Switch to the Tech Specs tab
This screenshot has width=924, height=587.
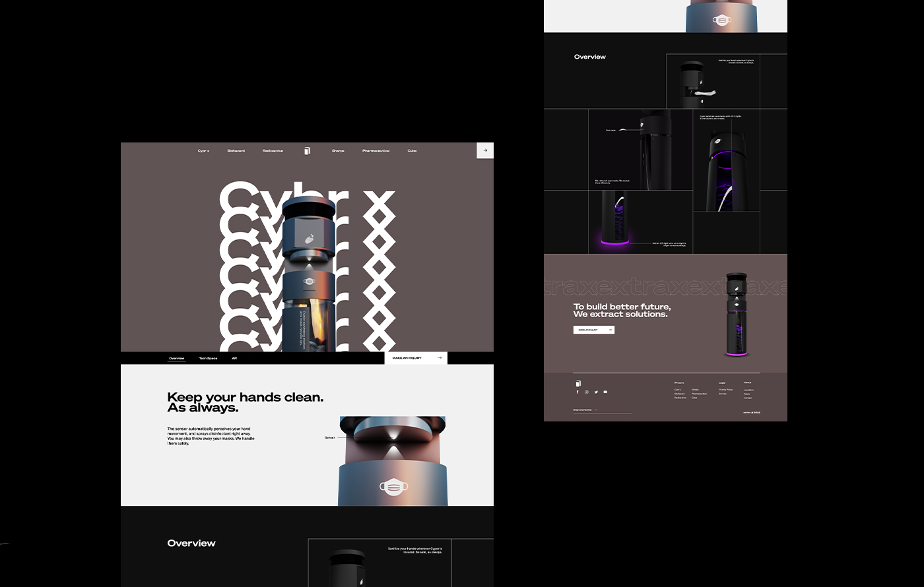coord(208,358)
